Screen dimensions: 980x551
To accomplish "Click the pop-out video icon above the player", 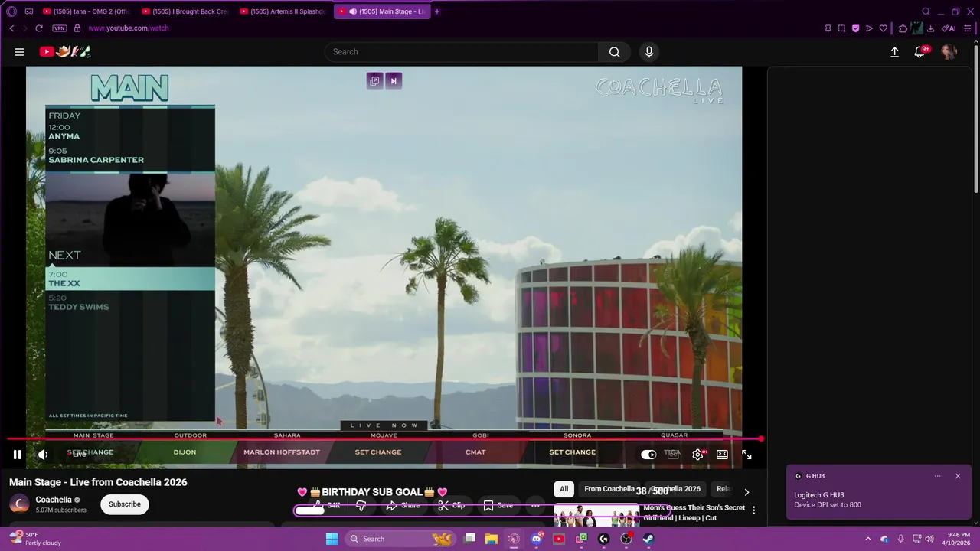I will pyautogui.click(x=374, y=80).
